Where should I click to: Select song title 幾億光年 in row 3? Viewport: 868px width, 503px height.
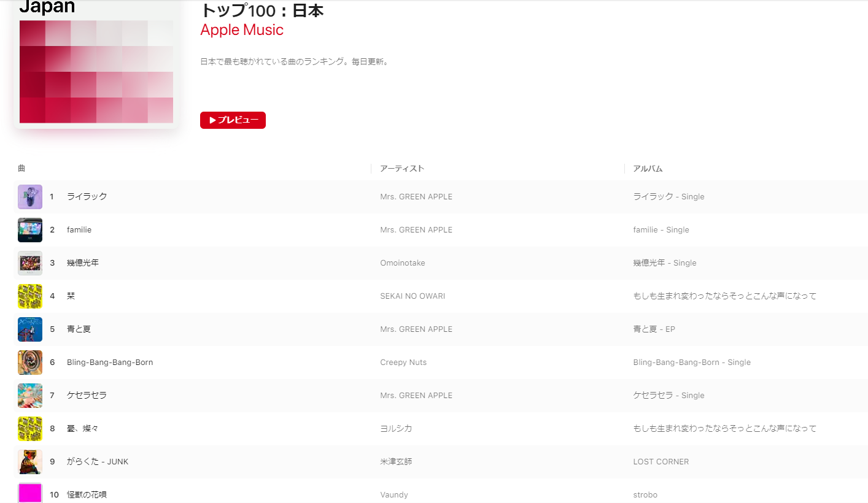[83, 263]
